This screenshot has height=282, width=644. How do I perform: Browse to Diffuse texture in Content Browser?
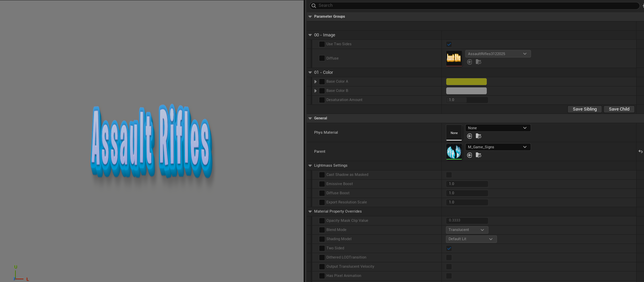pos(478,62)
